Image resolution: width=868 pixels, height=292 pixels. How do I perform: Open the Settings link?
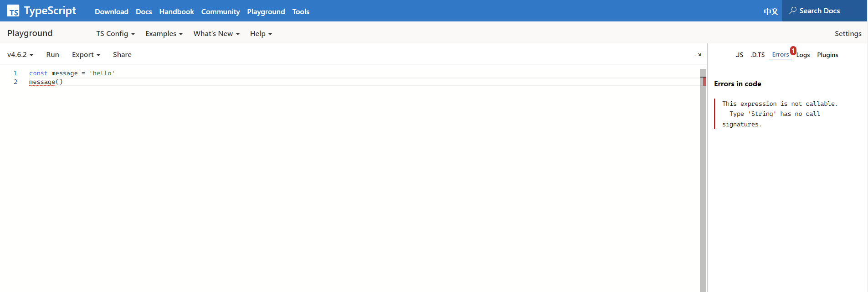847,34
